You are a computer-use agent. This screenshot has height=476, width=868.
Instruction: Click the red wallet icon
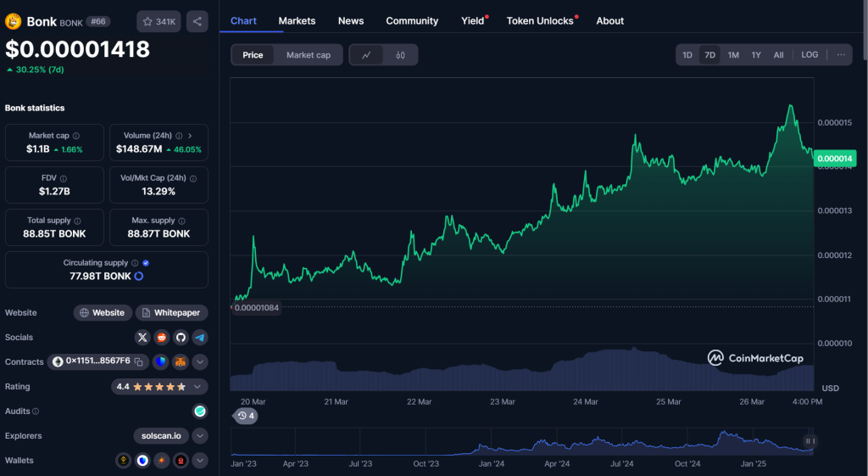click(181, 461)
